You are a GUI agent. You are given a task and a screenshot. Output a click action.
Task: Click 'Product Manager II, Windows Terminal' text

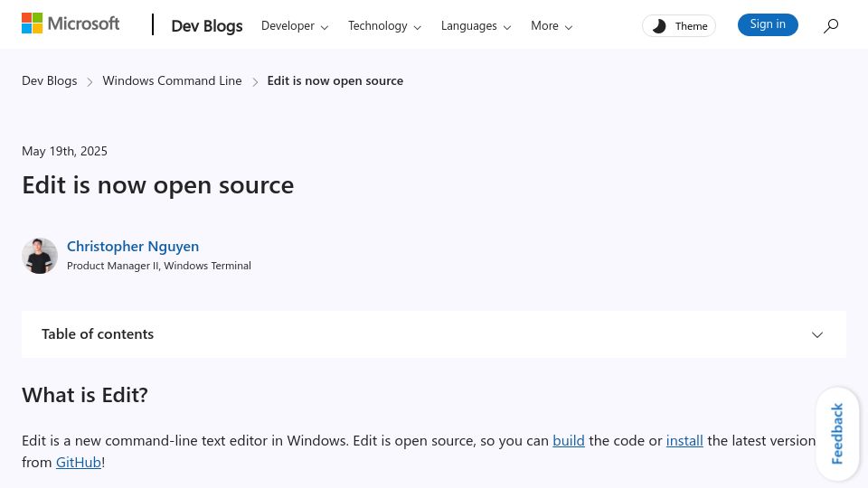159,266
